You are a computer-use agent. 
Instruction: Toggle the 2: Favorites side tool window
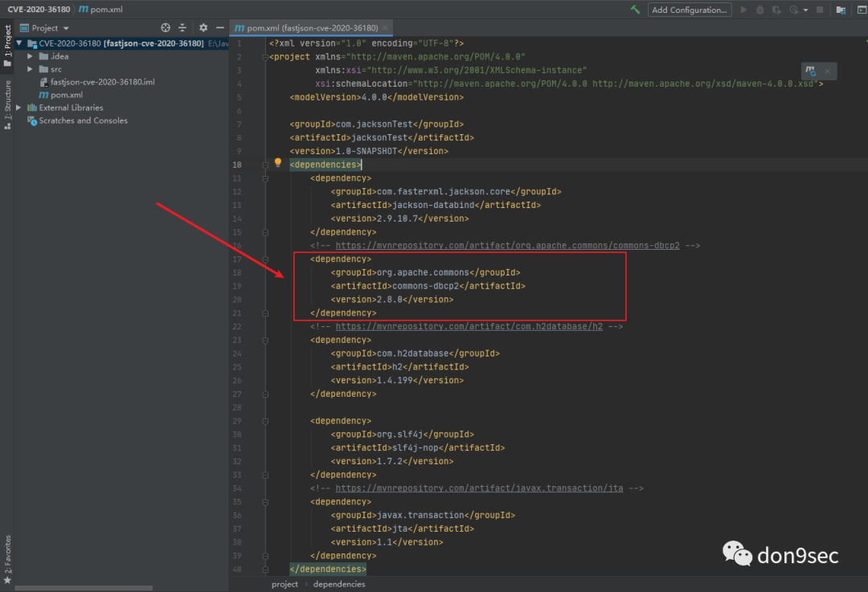(x=7, y=554)
